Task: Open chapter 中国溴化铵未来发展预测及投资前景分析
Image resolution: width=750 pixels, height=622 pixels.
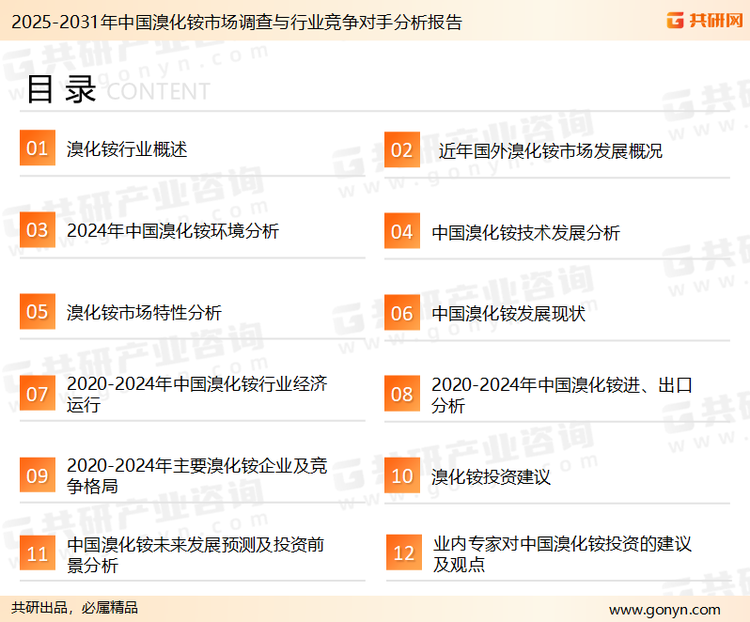Action: [x=196, y=554]
